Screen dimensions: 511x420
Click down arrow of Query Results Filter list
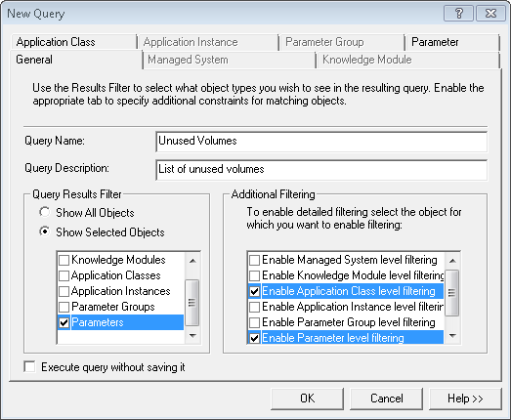192,335
